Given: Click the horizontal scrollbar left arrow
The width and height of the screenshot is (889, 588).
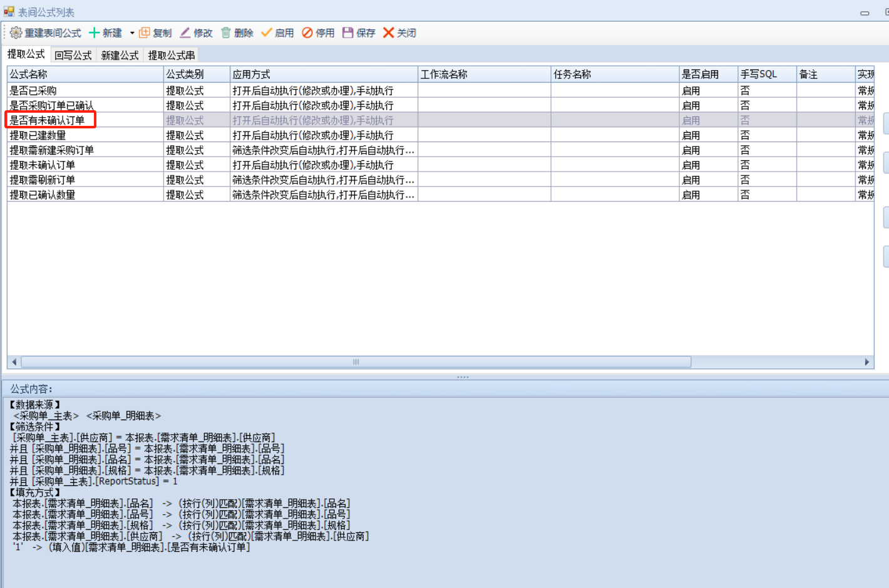Looking at the screenshot, I should 14,362.
